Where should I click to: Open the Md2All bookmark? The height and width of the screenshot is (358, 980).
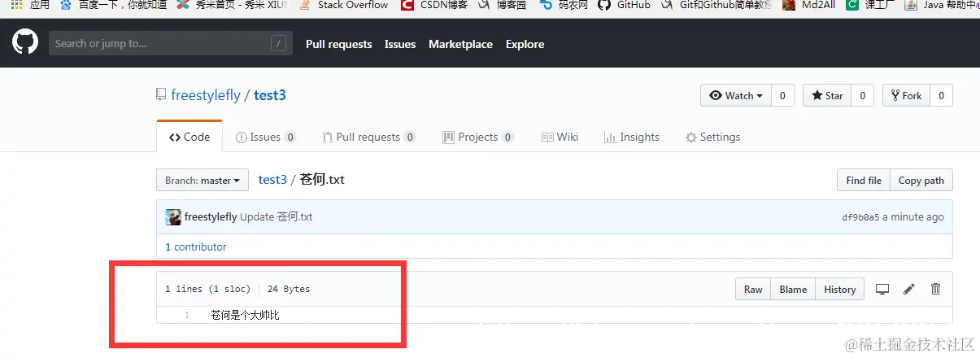tap(808, 4)
